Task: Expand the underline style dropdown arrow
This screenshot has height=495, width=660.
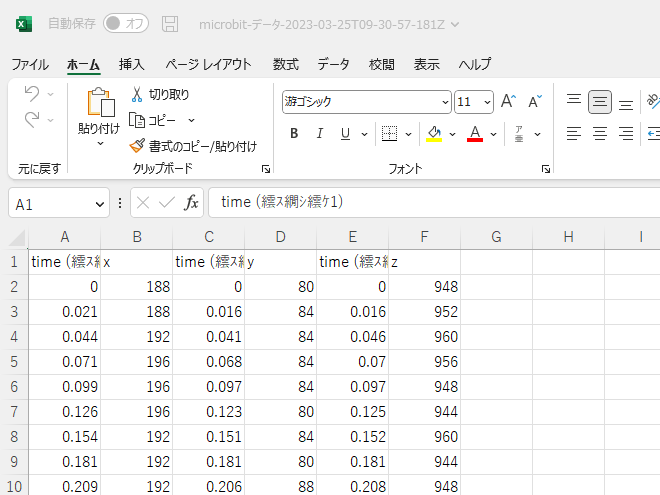Action: (365, 134)
